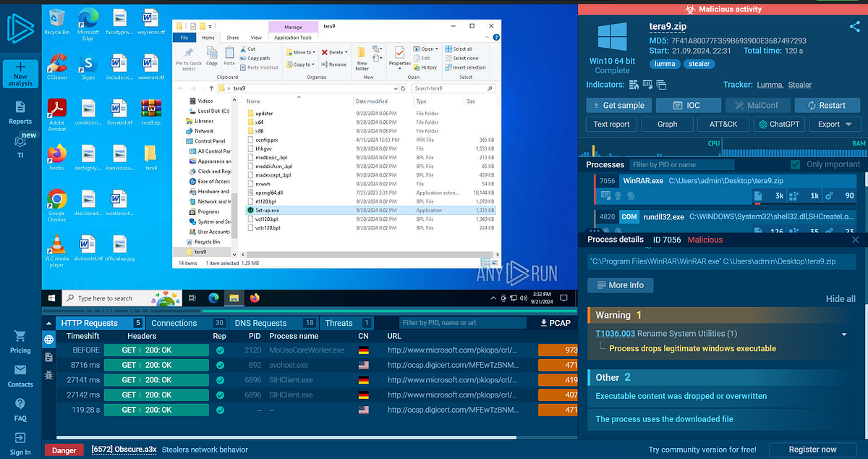Select the WinRAR.exe process row
Viewport: 868px width, 459px height.
726,188
